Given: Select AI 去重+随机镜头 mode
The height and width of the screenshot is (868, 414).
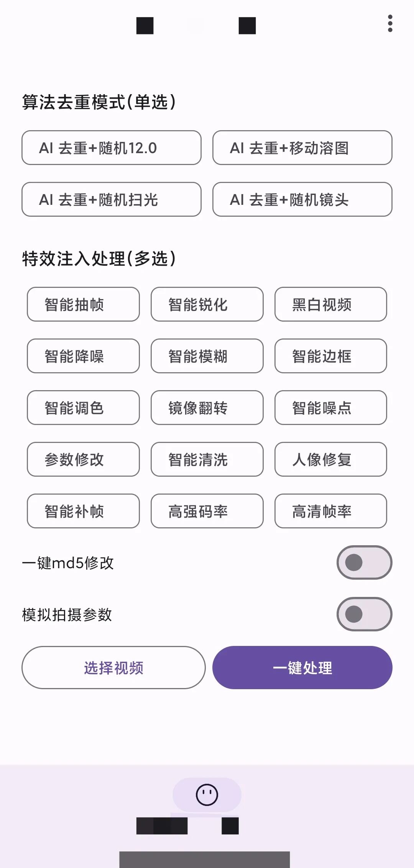Looking at the screenshot, I should (302, 199).
